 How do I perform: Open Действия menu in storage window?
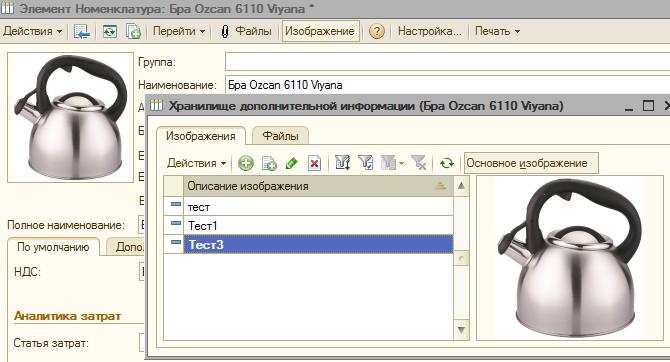(196, 163)
